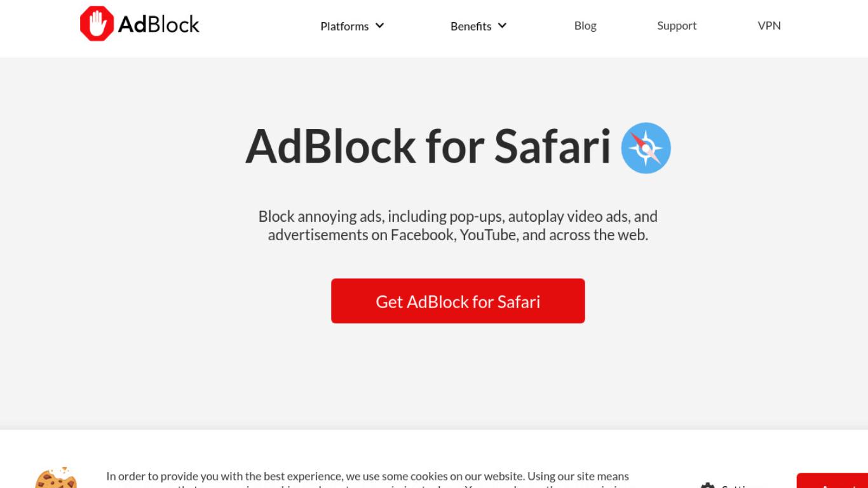
Task: Click the empty gray area below the red button
Action: (458, 375)
